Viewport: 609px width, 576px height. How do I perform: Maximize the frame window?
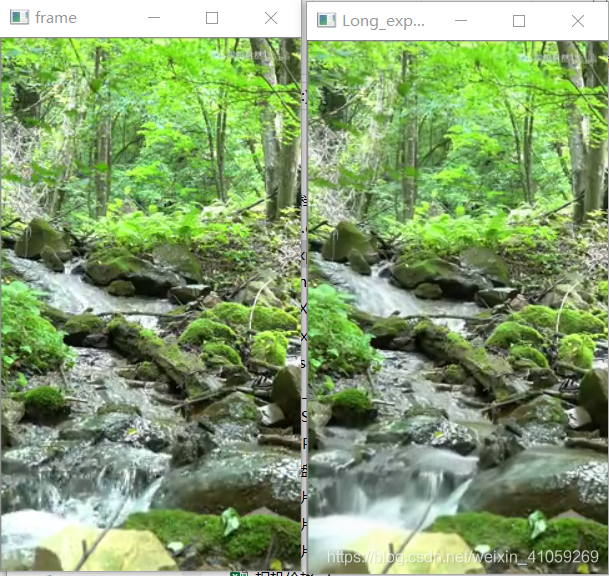tap(212, 18)
